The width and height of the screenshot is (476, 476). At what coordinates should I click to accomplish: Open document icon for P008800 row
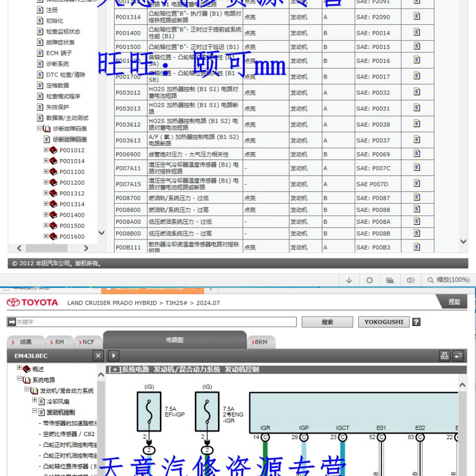click(x=417, y=209)
